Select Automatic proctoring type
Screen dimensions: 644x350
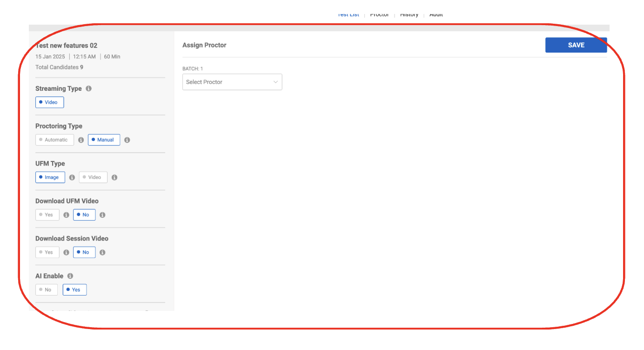[x=54, y=140]
